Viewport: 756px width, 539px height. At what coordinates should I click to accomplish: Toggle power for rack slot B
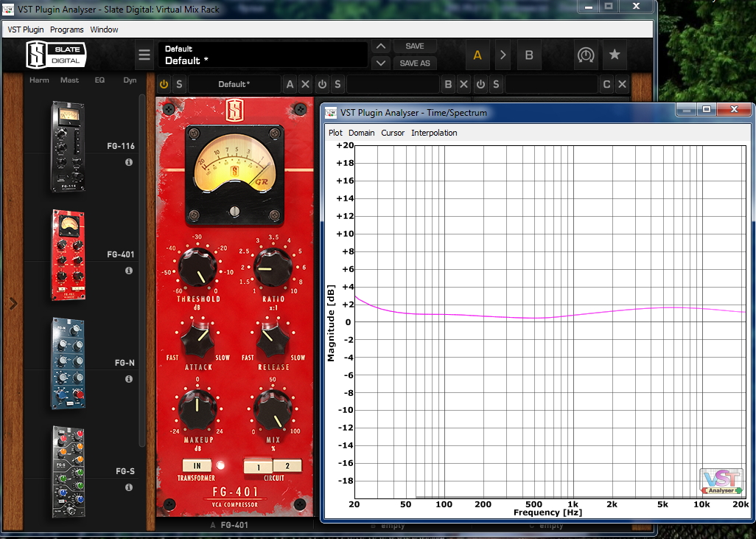[x=322, y=84]
